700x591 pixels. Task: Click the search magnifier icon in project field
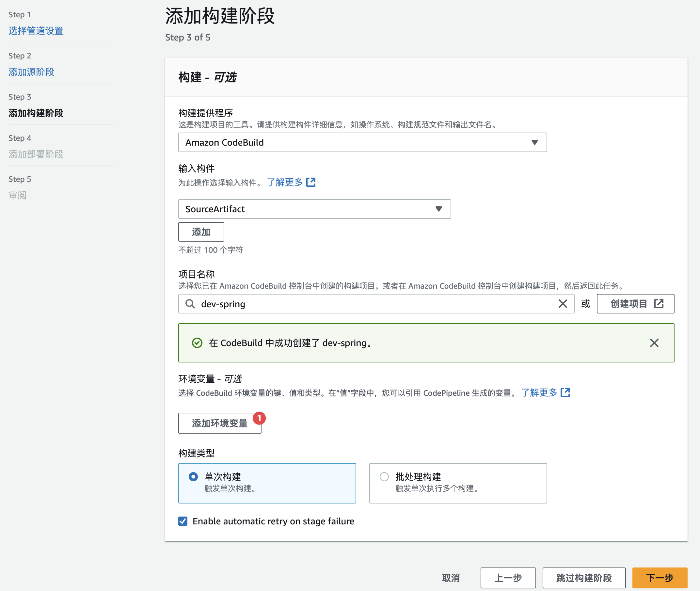190,304
